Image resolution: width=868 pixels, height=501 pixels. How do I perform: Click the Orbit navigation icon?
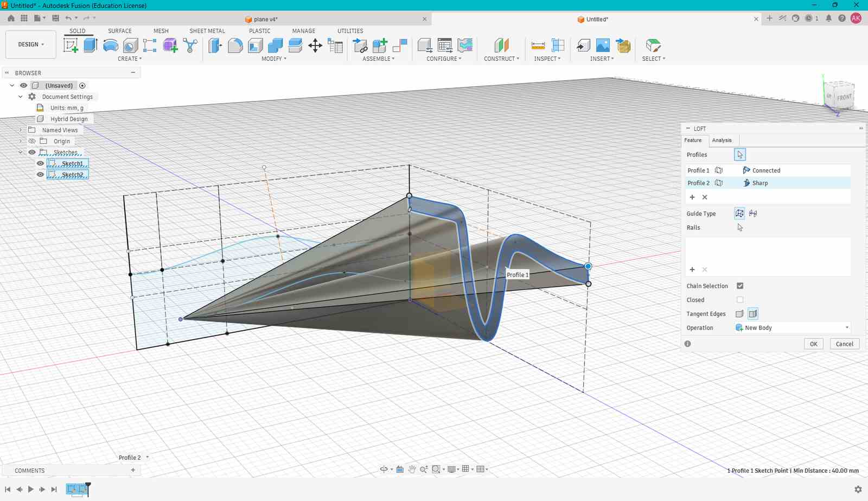tap(384, 469)
